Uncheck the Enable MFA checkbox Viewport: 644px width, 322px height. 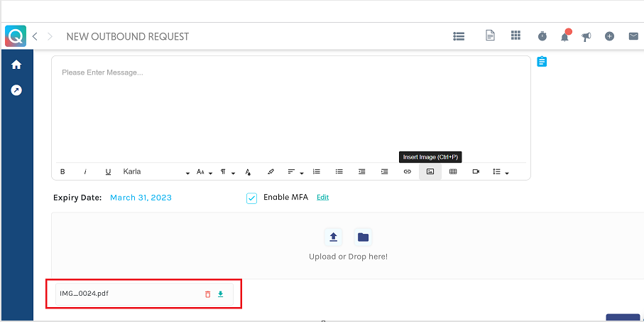tap(252, 198)
